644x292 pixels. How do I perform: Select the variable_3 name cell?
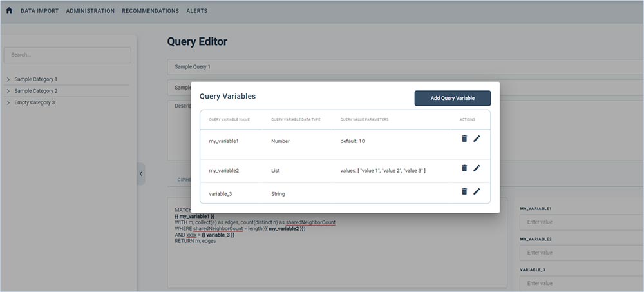(220, 194)
